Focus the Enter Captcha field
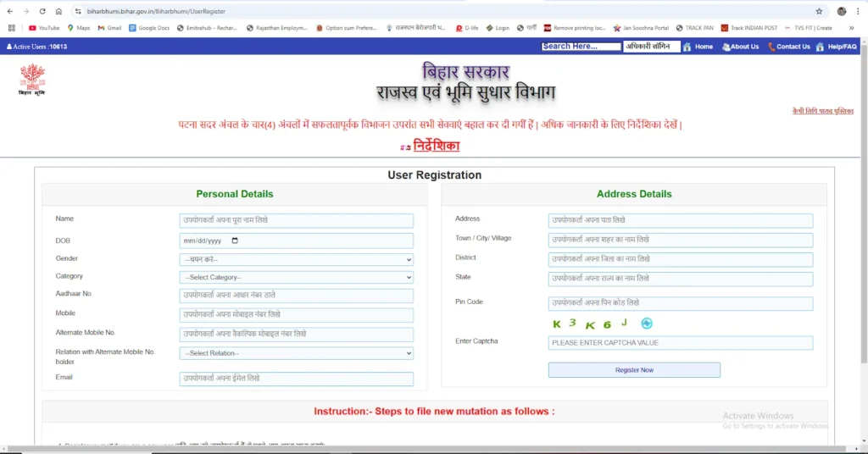The height and width of the screenshot is (454, 868). pyautogui.click(x=681, y=343)
